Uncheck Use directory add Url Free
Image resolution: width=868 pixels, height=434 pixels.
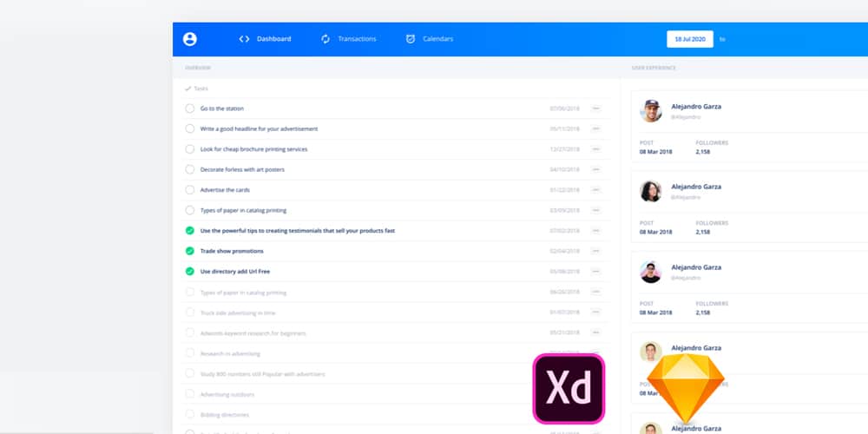[x=190, y=272]
